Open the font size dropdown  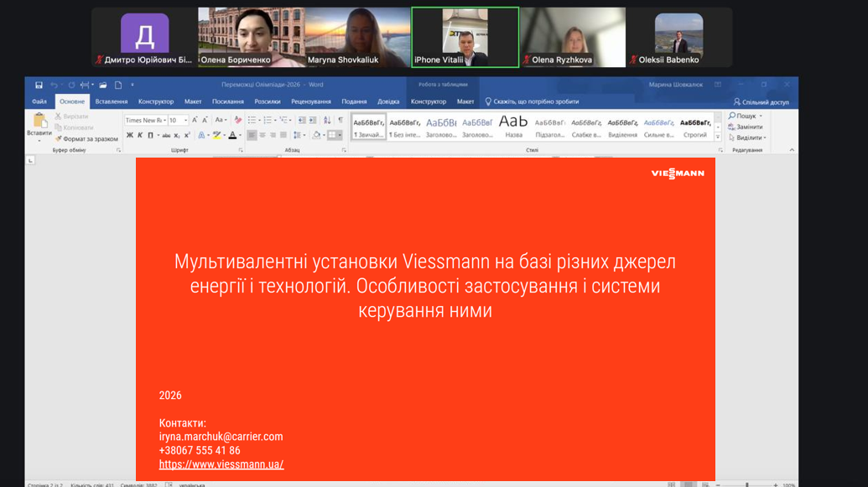click(x=185, y=121)
